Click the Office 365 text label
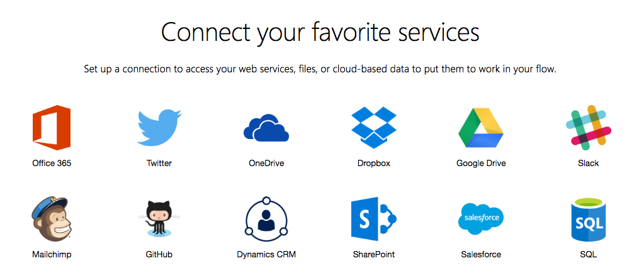The image size is (644, 280). (x=52, y=164)
